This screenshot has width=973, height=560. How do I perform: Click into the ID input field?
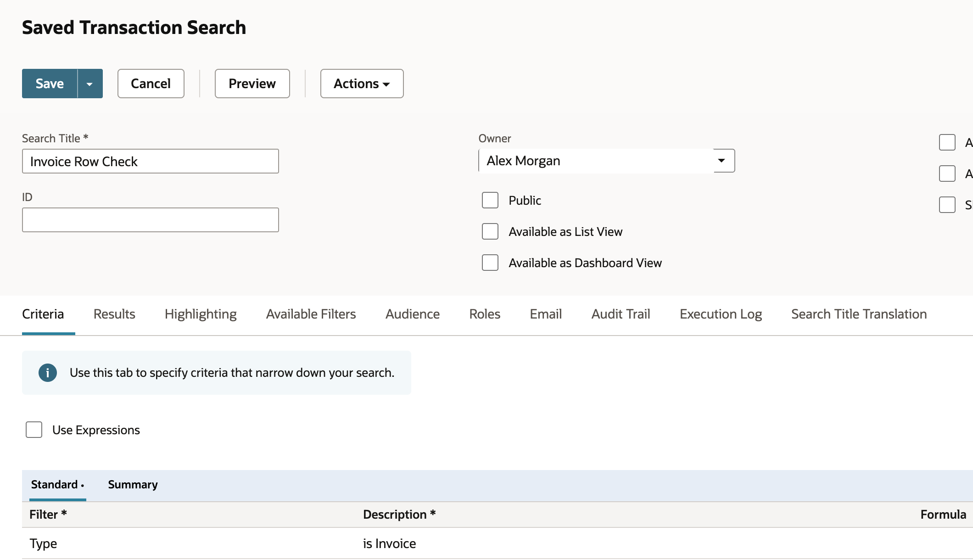(x=151, y=220)
